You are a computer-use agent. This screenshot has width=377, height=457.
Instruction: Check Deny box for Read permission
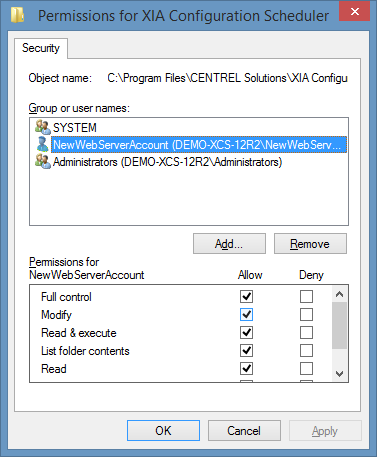click(x=306, y=368)
